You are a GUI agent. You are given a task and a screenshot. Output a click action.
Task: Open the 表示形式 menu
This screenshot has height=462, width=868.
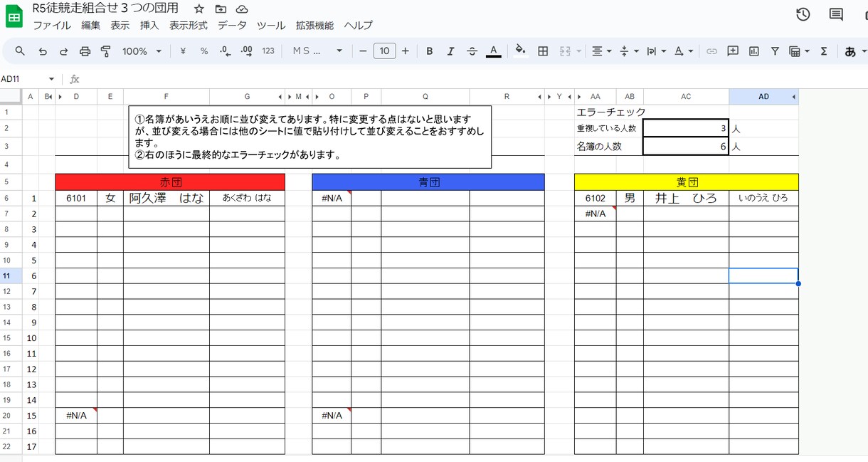[x=189, y=26]
